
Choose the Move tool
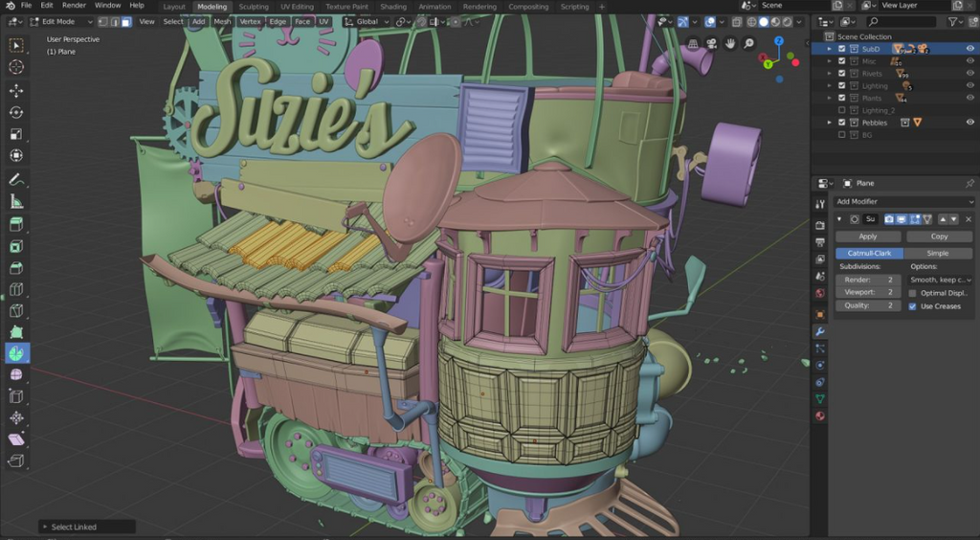[16, 91]
